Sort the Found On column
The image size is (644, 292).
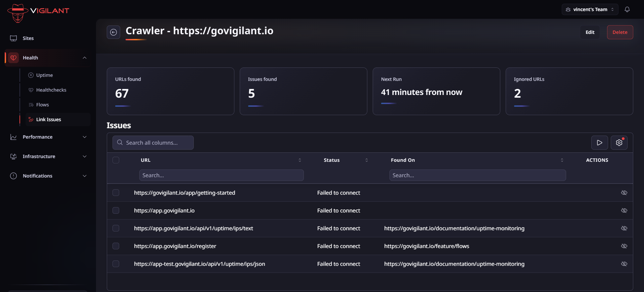tap(562, 160)
